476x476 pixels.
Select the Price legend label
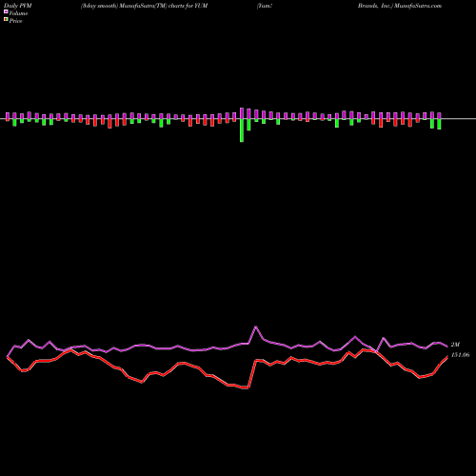tap(15, 21)
